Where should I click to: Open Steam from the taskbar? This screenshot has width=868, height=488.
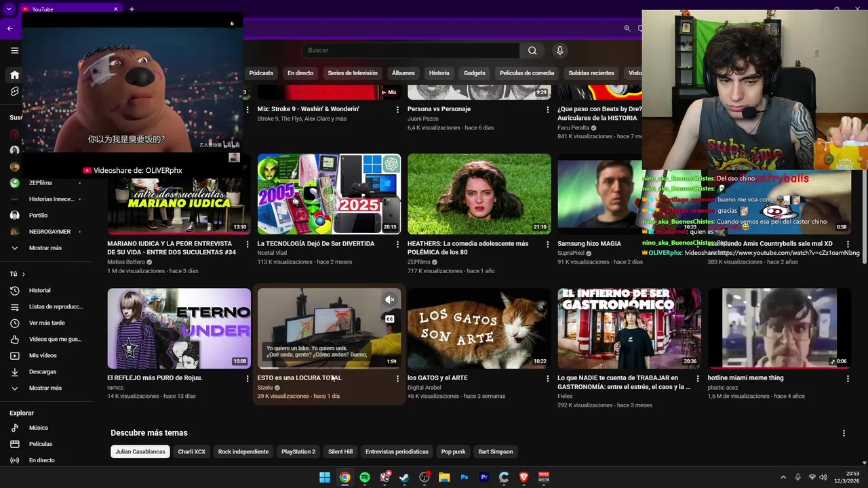pos(404,477)
